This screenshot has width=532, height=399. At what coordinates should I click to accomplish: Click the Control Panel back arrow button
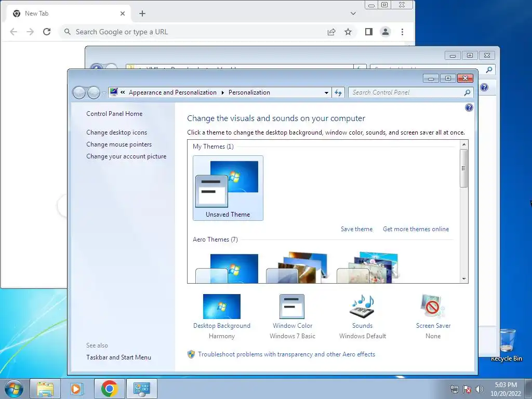(x=79, y=92)
